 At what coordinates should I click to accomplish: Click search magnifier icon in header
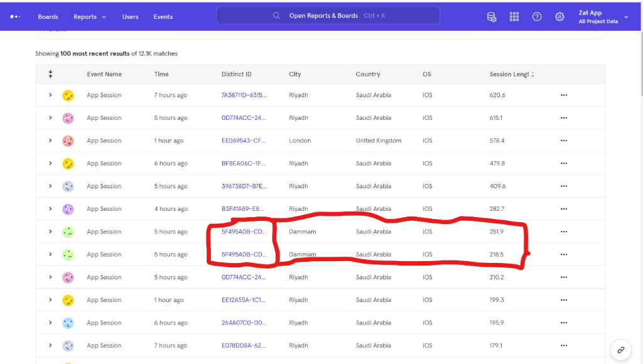[276, 16]
